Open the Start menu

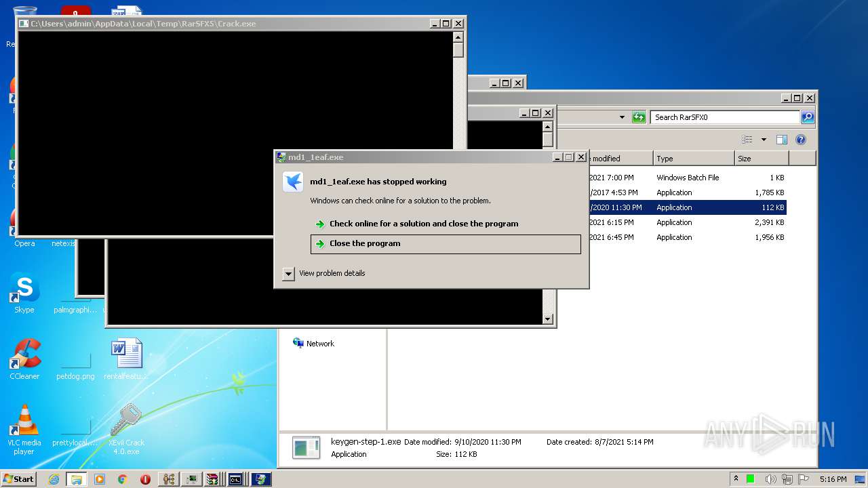(19, 479)
